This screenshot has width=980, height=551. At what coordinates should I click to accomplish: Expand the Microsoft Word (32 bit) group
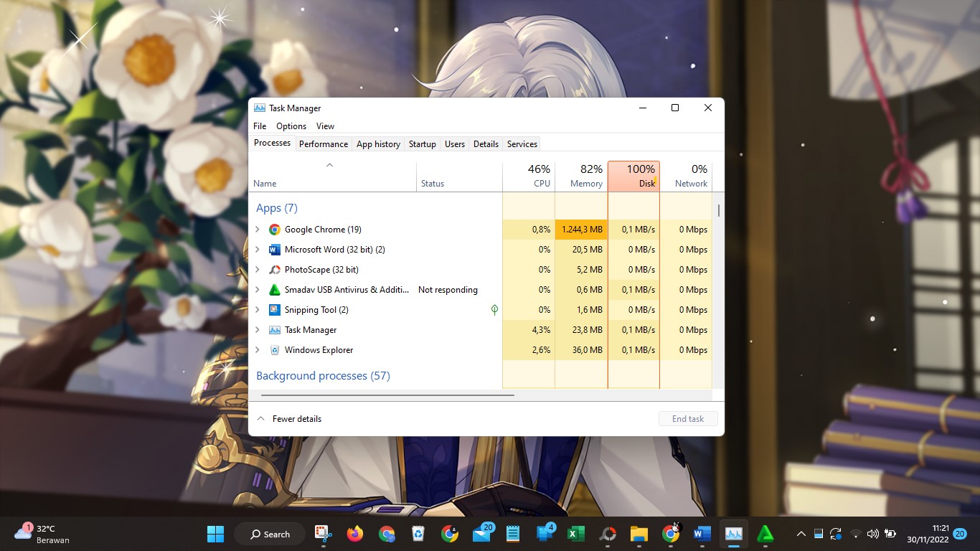pyautogui.click(x=258, y=250)
